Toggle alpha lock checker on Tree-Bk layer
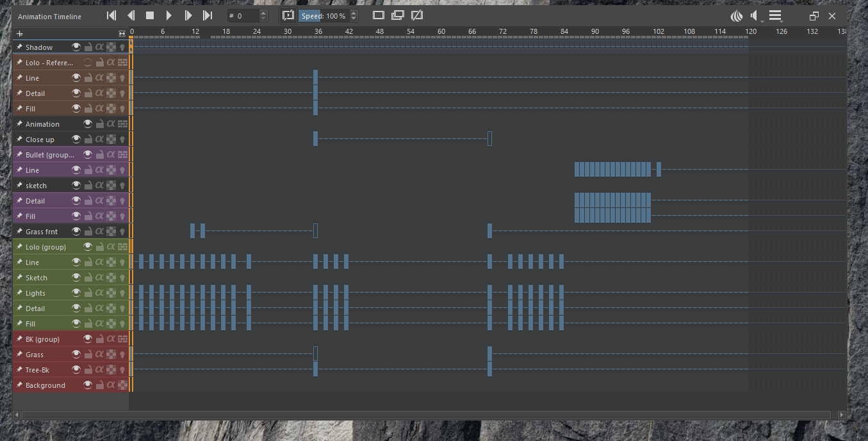 pos(111,370)
